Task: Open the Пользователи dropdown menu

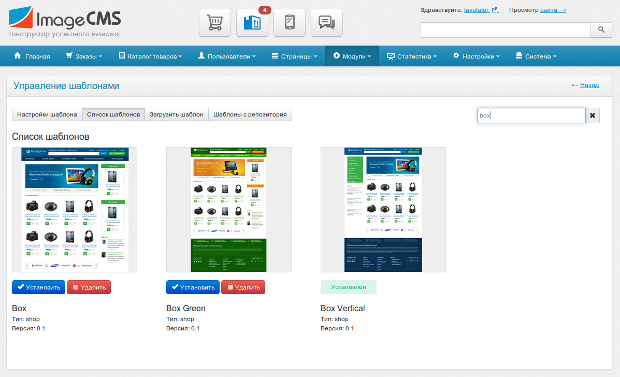Action: [x=227, y=56]
